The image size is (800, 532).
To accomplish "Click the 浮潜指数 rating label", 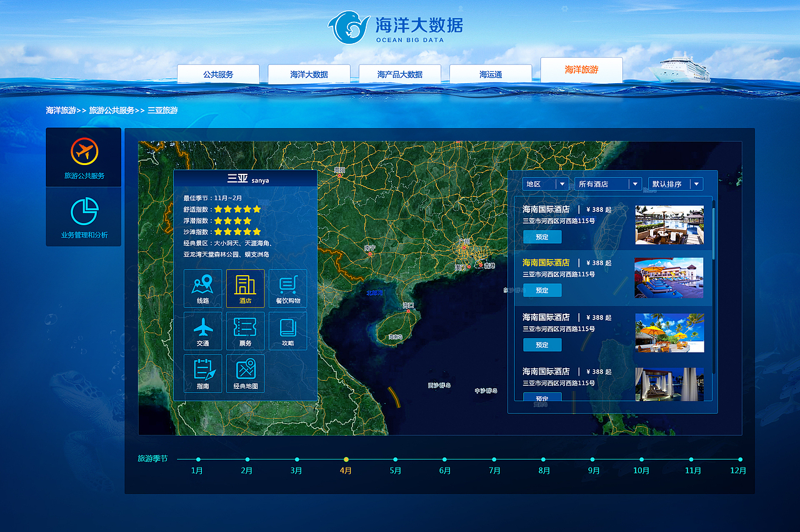I will coord(197,221).
